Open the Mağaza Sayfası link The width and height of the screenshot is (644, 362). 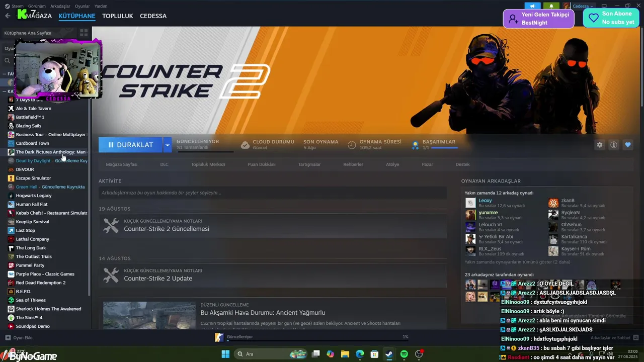point(122,164)
